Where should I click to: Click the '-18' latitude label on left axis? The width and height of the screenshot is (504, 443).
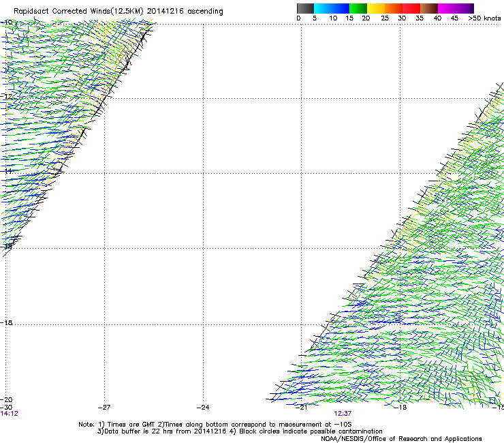pos(6,322)
